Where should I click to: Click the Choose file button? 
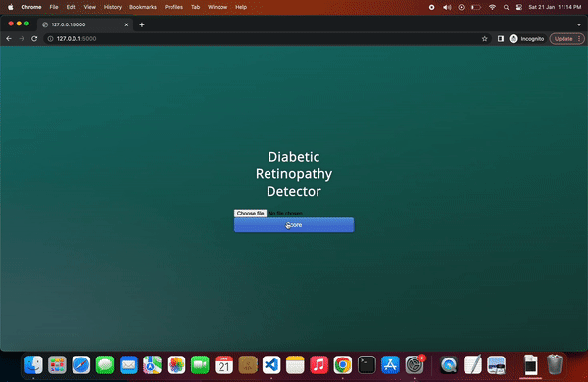coord(250,214)
